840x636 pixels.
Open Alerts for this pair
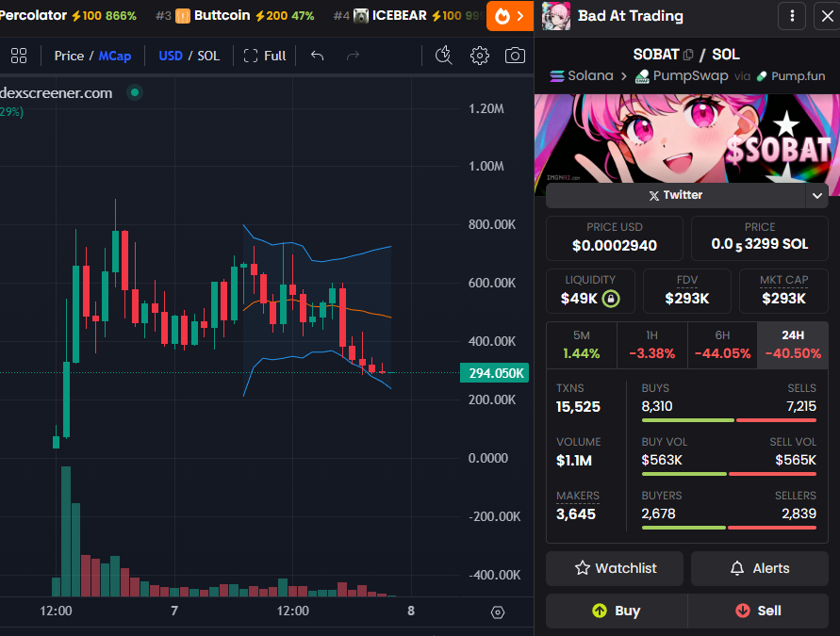[x=760, y=568]
